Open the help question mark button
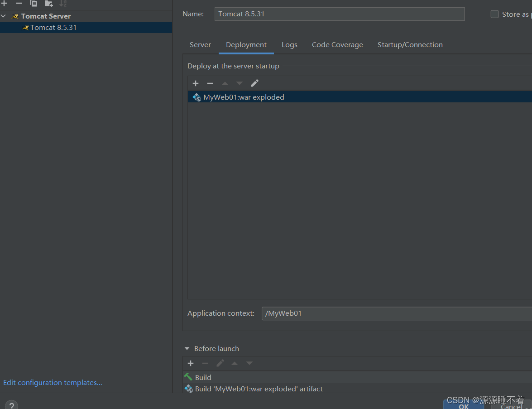 coord(11,405)
